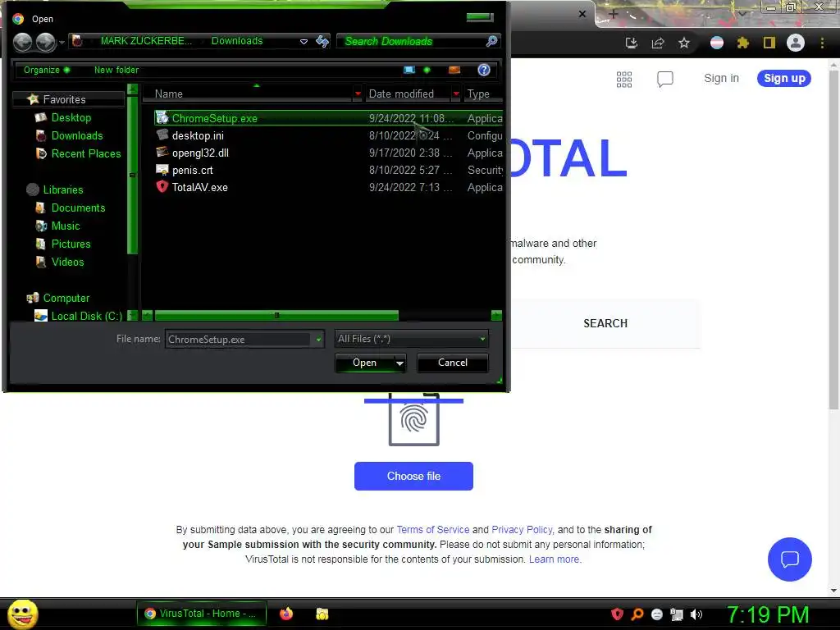This screenshot has width=840, height=630.
Task: Click Chrome profile avatar icon
Action: [796, 43]
